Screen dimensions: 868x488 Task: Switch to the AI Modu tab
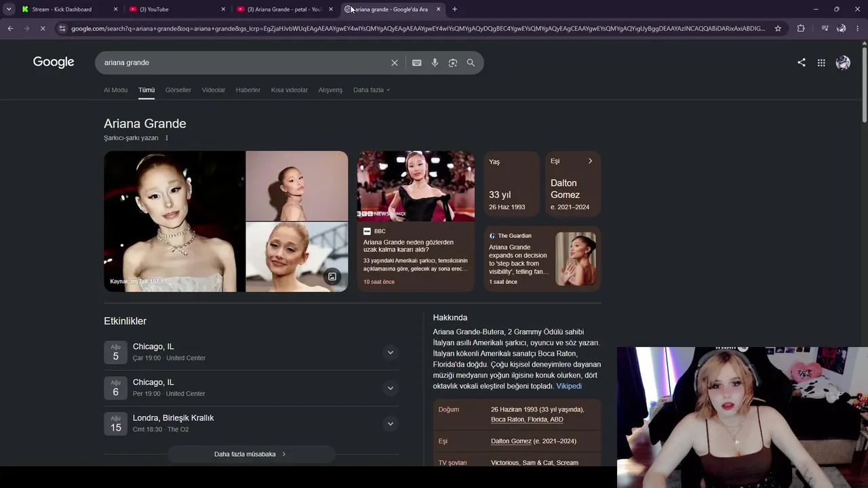115,90
